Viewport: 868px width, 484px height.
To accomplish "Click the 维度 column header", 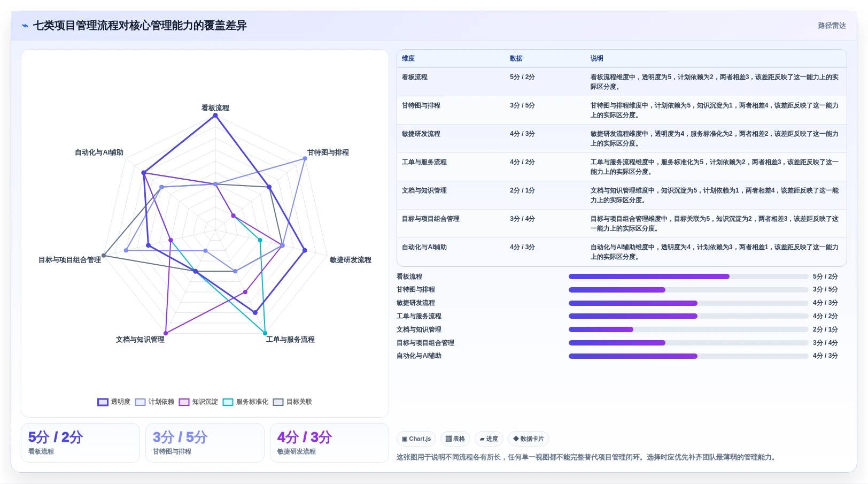I will [x=408, y=58].
